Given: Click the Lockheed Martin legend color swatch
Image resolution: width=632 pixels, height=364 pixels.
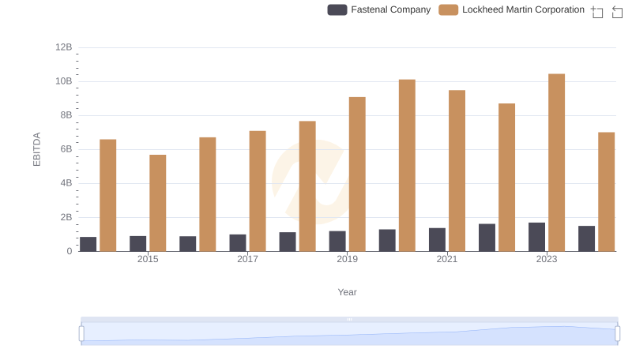Looking at the screenshot, I should pos(449,9).
